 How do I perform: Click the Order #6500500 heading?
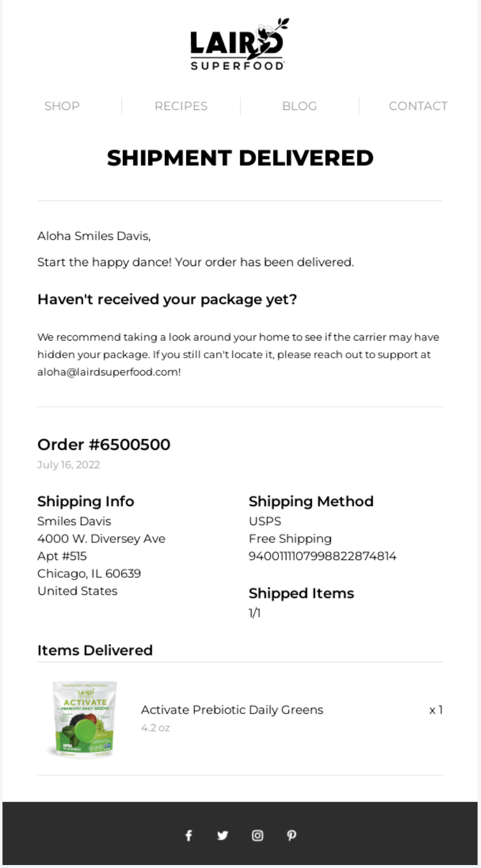pos(103,445)
